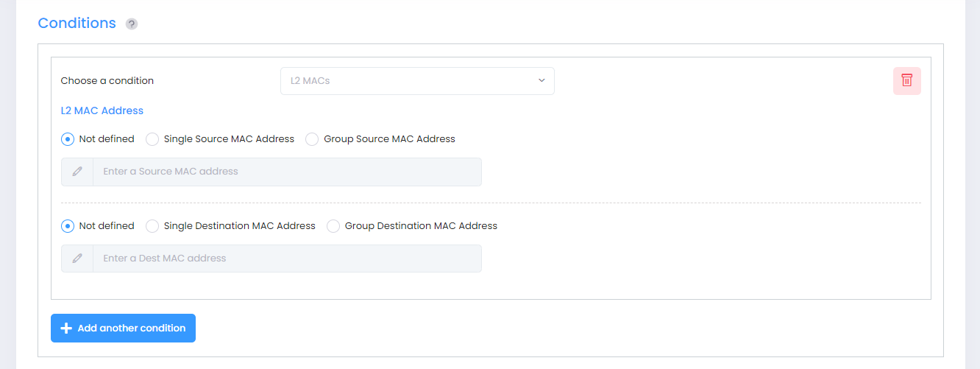
Task: Select Group Source MAC Address radio
Action: pos(312,139)
